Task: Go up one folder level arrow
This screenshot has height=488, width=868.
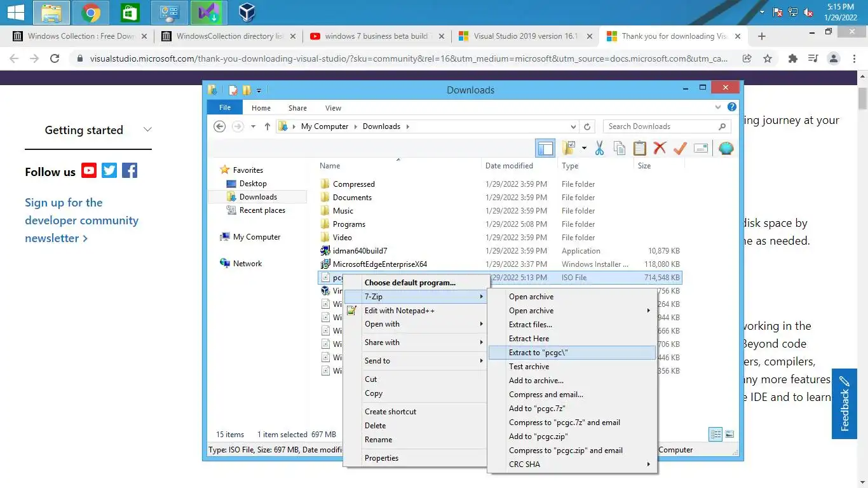Action: pos(268,126)
